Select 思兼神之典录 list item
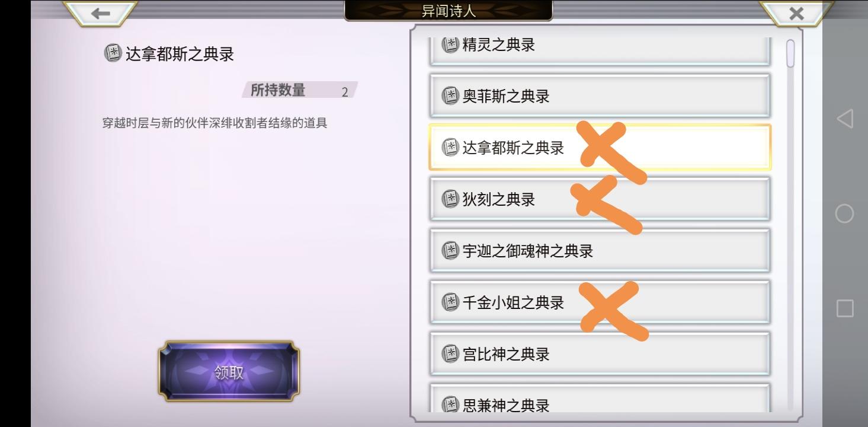Screen dimensions: 868x427 tap(600, 399)
